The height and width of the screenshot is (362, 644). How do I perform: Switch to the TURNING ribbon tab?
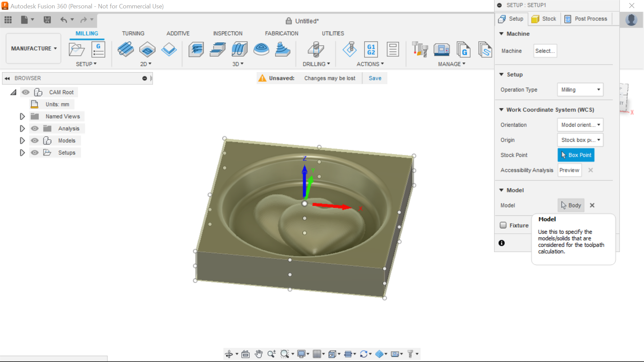[133, 34]
